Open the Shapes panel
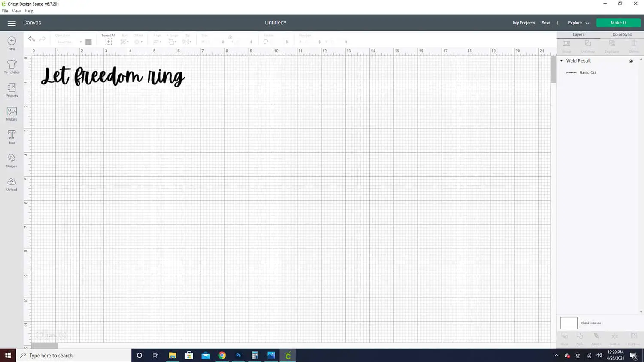The height and width of the screenshot is (362, 644). 12,160
